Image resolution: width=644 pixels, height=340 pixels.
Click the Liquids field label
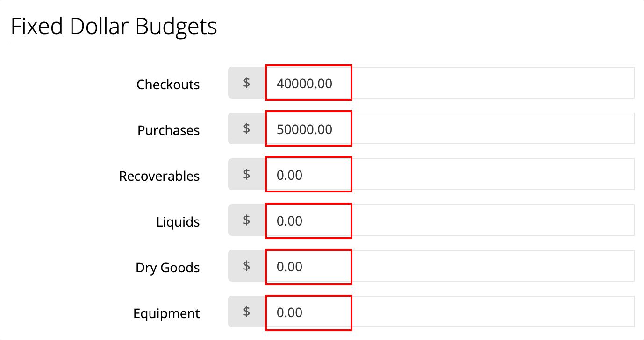pyautogui.click(x=178, y=222)
